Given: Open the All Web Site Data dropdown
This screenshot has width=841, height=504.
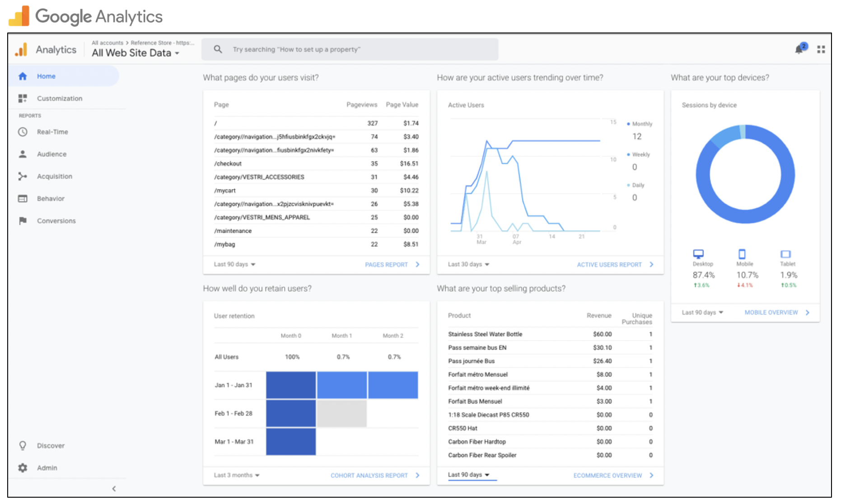Looking at the screenshot, I should pos(136,53).
